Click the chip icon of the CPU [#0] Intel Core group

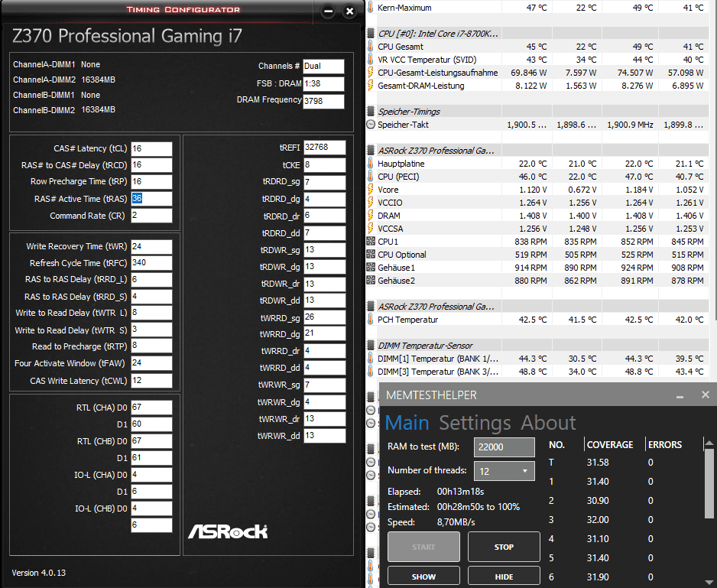coord(371,34)
